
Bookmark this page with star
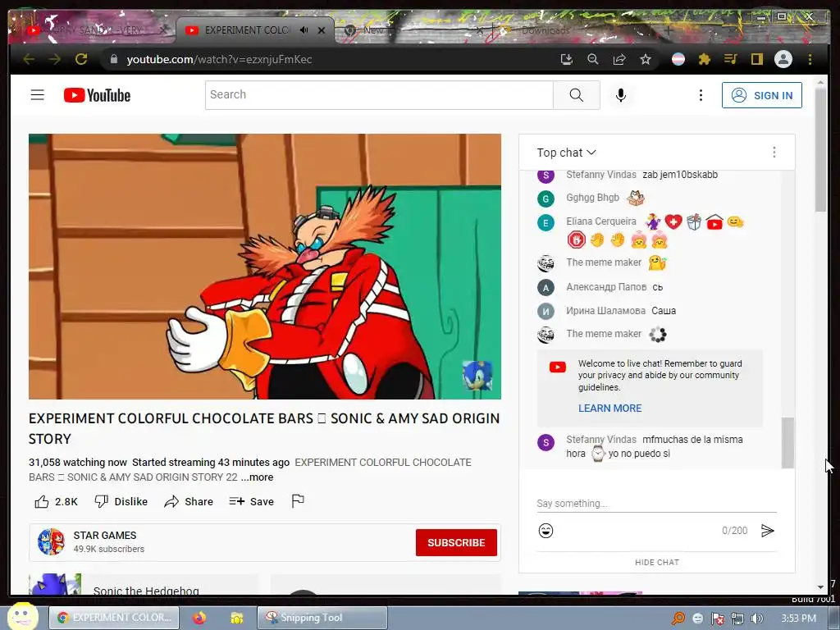click(646, 59)
